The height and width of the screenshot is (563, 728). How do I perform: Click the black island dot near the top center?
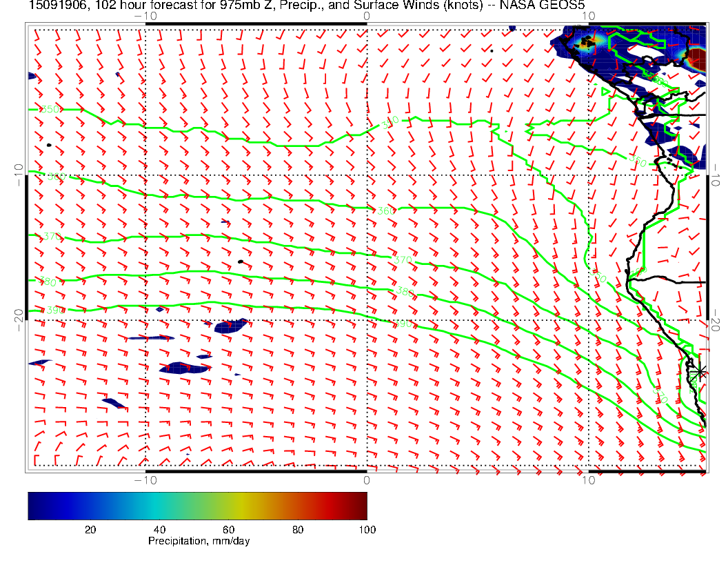pos(492,50)
